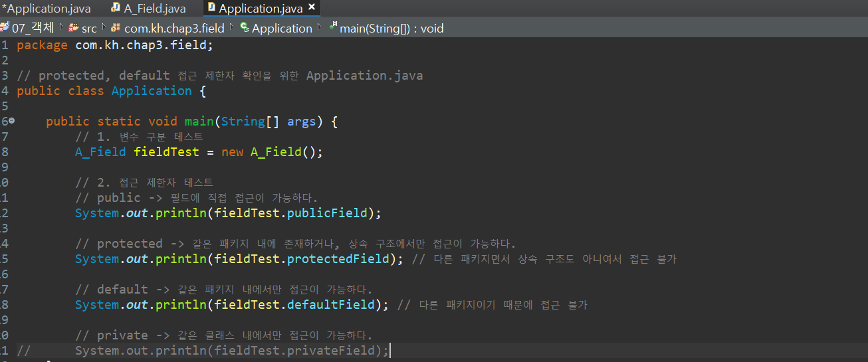The width and height of the screenshot is (868, 362).
Task: Click the String type in main signature
Action: 243,122
